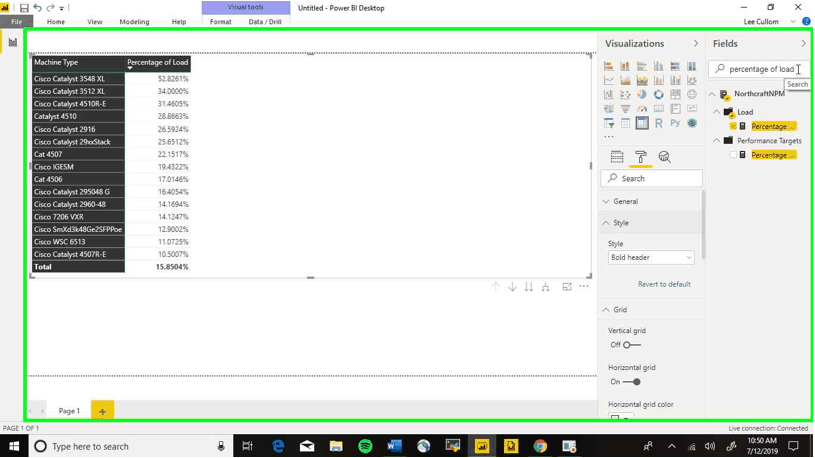The width and height of the screenshot is (815, 458).
Task: Collapse the Fields pane
Action: [803, 44]
